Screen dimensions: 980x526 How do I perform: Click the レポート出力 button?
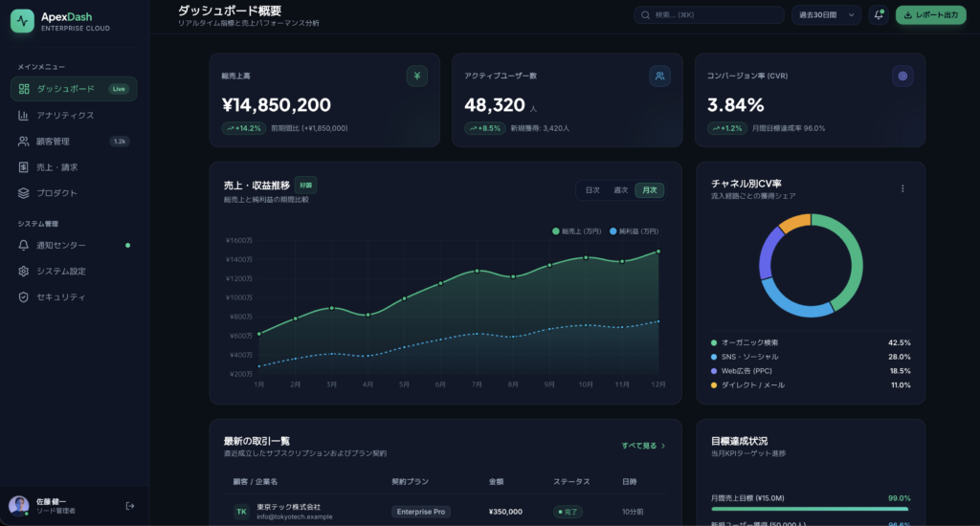pos(930,15)
